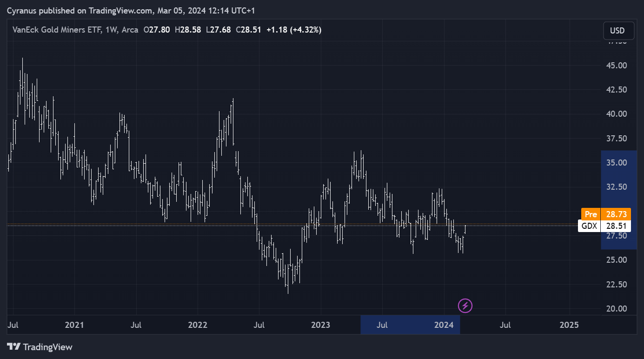This screenshot has height=359, width=644.
Task: Click the 2025 time axis label
Action: pos(570,325)
